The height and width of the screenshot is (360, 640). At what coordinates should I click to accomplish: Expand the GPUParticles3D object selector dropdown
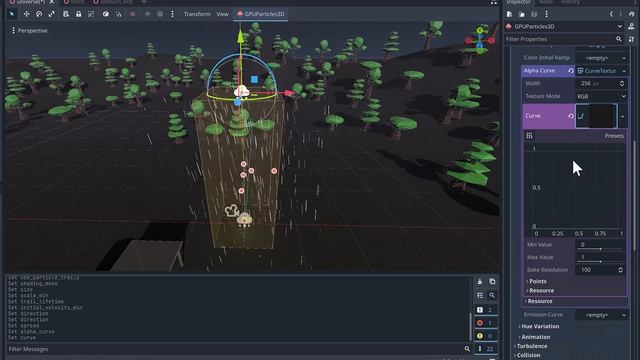coord(564,27)
